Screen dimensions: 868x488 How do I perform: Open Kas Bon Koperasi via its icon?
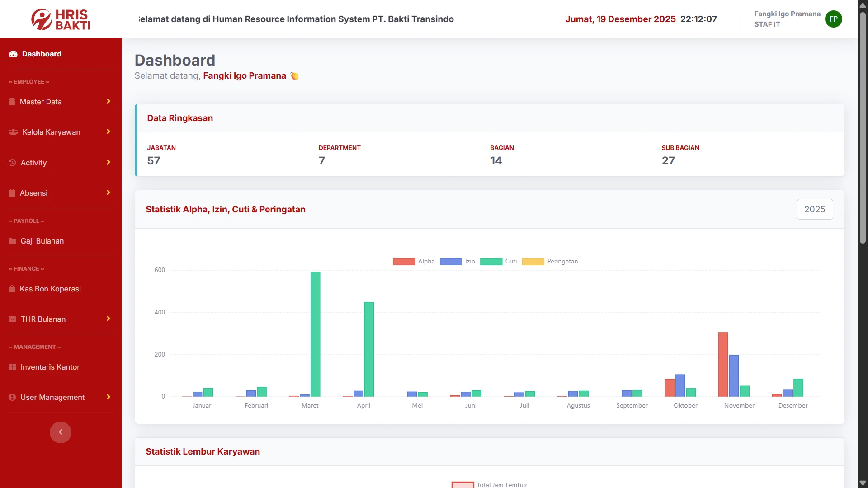[12, 289]
